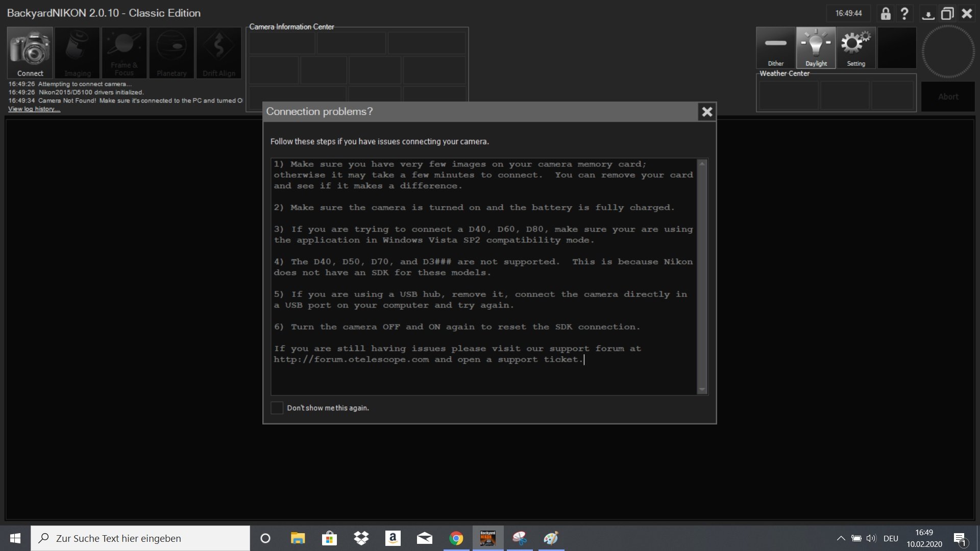This screenshot has height=551, width=980.
Task: Click the lock icon in title bar
Action: [886, 14]
